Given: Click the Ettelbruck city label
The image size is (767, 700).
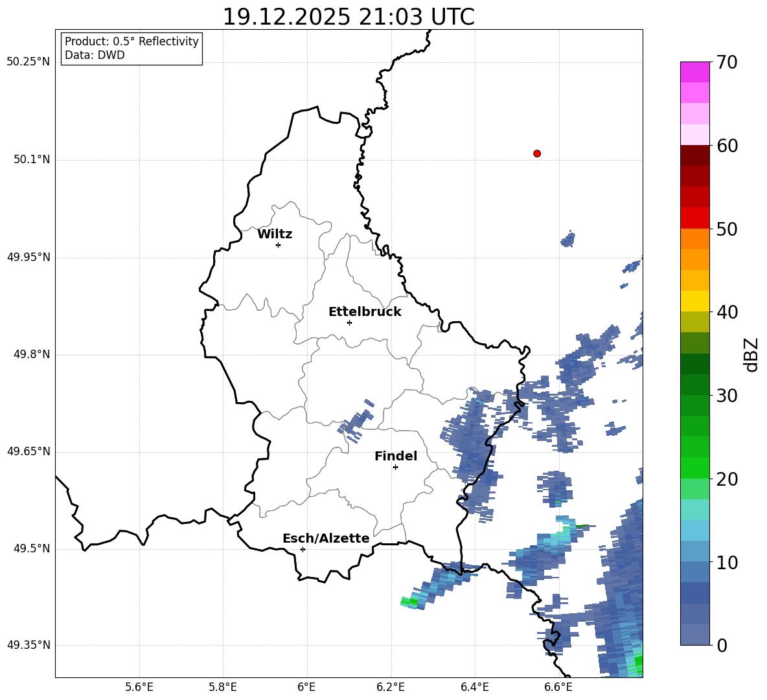Looking at the screenshot, I should pos(365,312).
